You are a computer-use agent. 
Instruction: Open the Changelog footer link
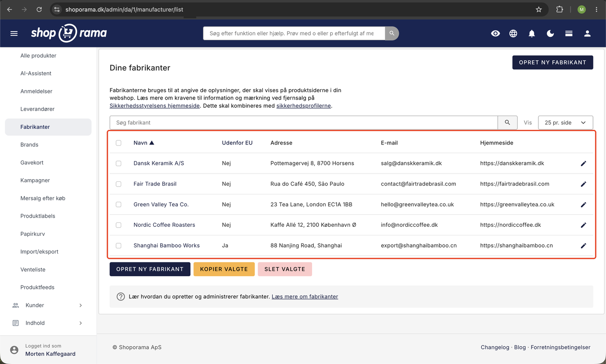(495, 347)
